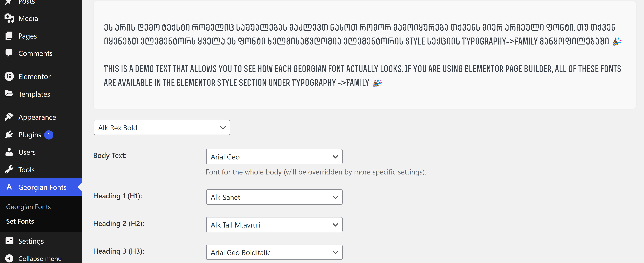Screen dimensions: 644x263
Task: Open the Heading 3 Arial Geo Bolditalic dropdown
Action: coord(274,252)
